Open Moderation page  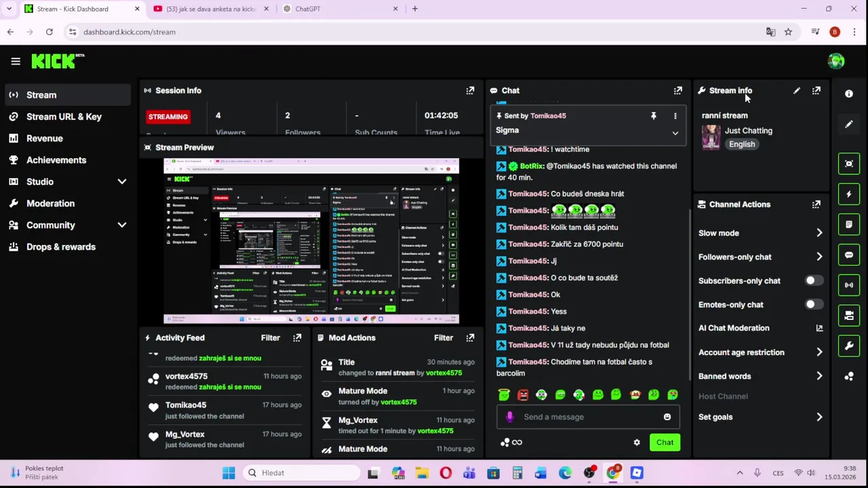(x=68, y=203)
